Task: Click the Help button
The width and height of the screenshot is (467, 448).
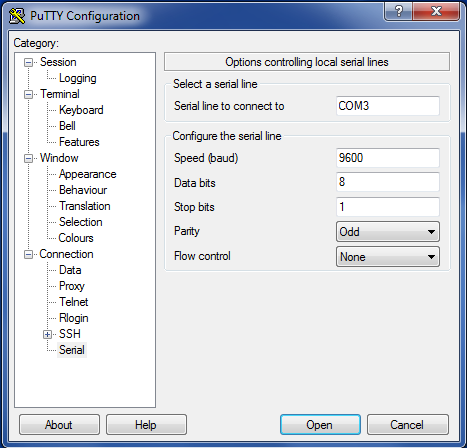Action: point(146,425)
